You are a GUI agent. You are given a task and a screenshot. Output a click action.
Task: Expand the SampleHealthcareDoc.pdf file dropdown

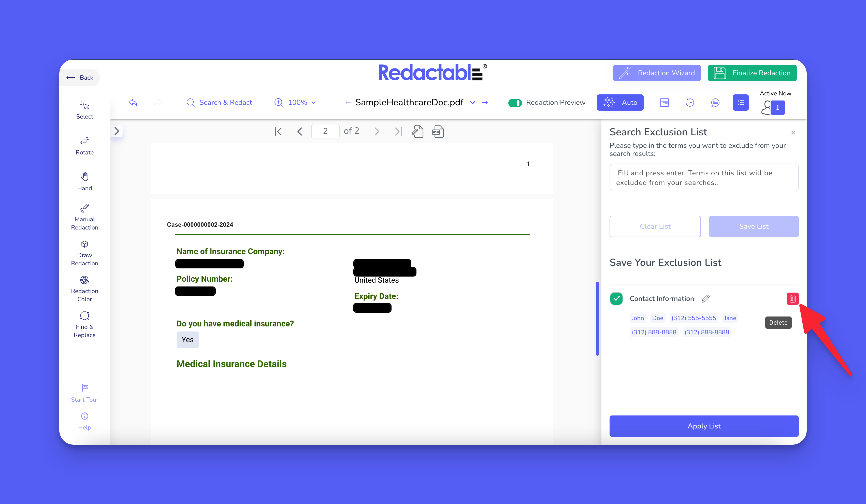pyautogui.click(x=472, y=102)
